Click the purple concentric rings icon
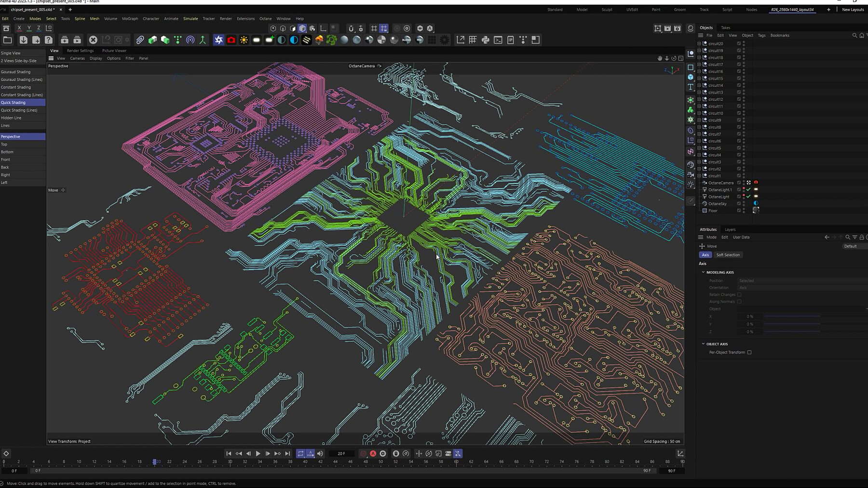The image size is (868, 488). (x=190, y=40)
